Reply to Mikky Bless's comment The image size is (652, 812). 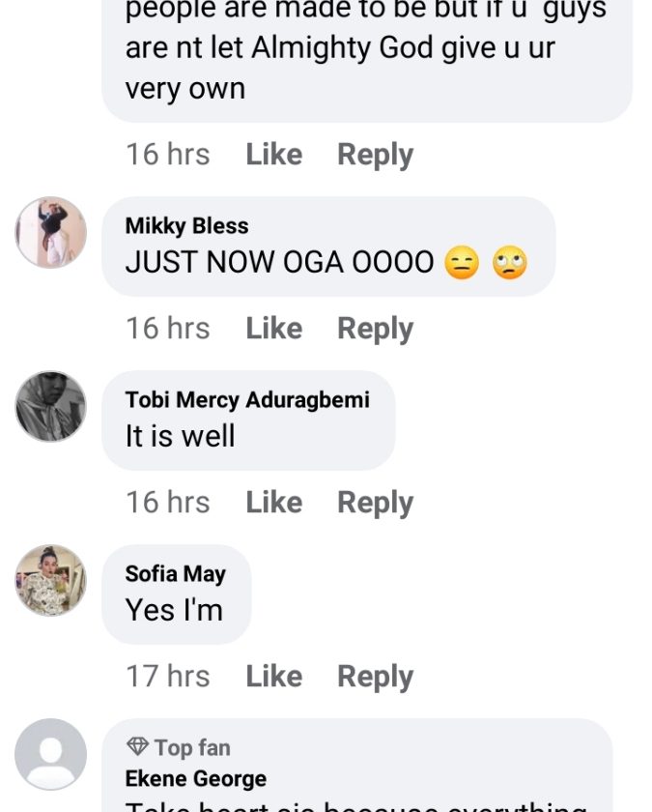click(x=375, y=329)
